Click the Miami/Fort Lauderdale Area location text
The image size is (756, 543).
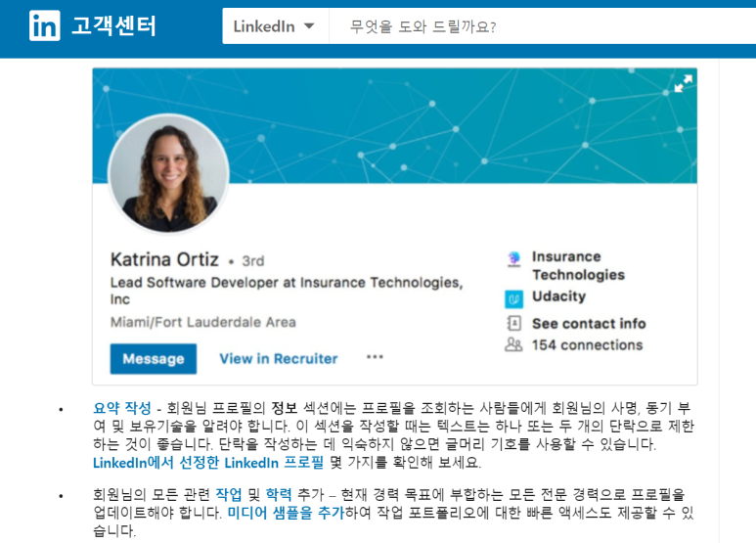tap(203, 322)
